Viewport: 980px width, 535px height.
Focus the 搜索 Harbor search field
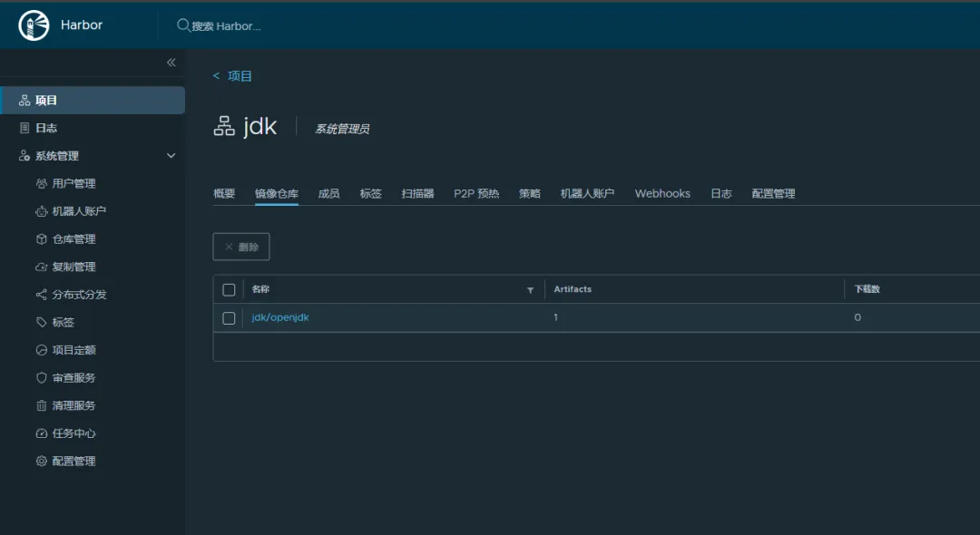point(226,26)
